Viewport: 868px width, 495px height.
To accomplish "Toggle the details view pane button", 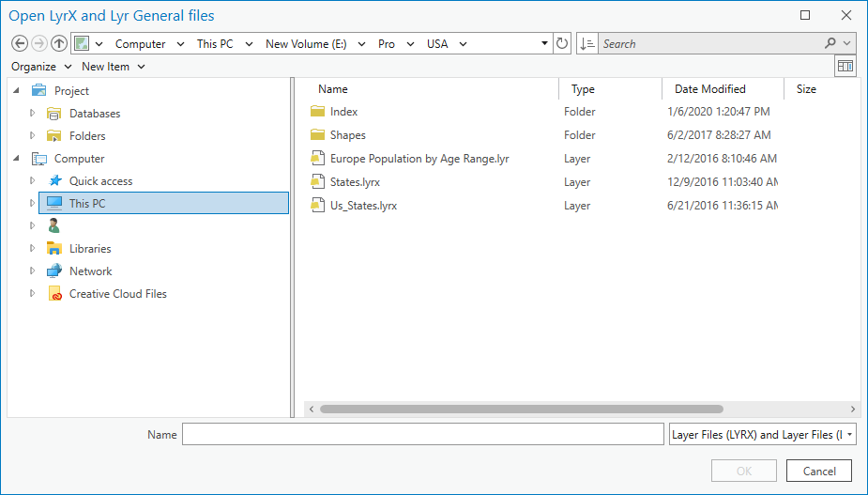I will 845,67.
